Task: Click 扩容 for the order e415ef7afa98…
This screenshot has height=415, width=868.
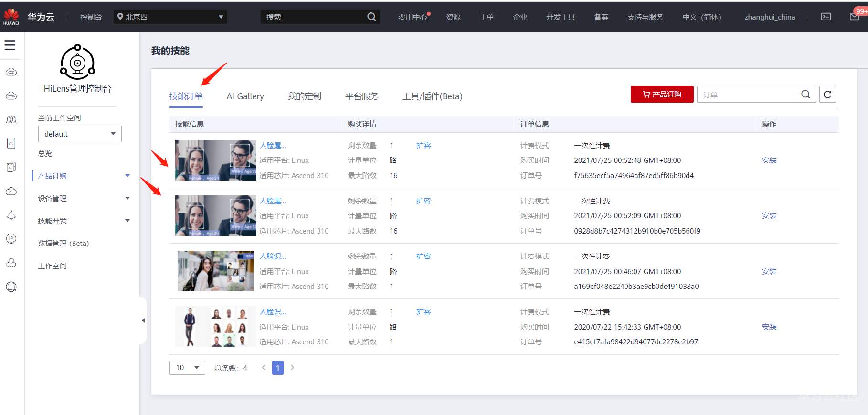Action: tap(423, 312)
